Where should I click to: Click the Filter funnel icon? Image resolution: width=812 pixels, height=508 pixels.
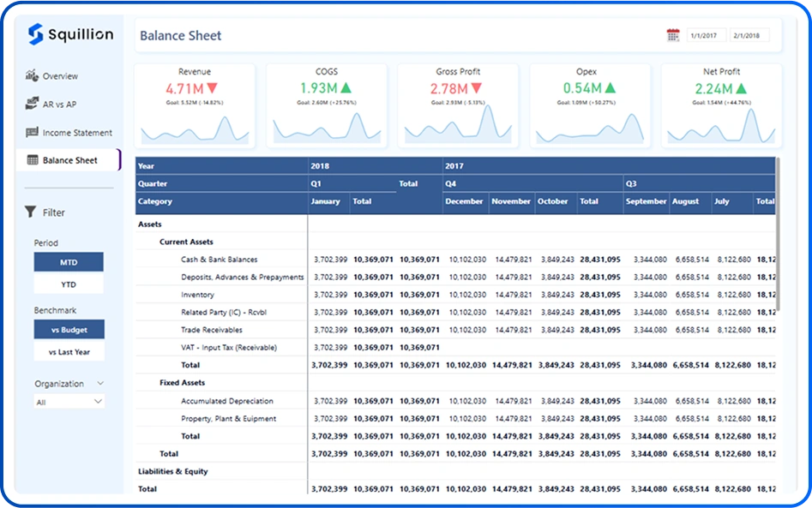pos(30,212)
